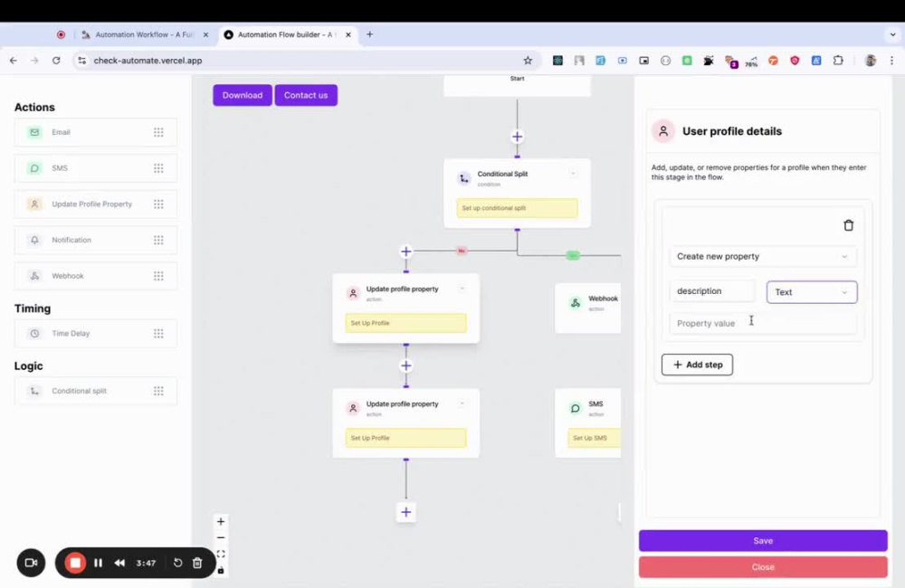This screenshot has width=905, height=588.
Task: Click the drag handle for Conditional split
Action: click(158, 391)
